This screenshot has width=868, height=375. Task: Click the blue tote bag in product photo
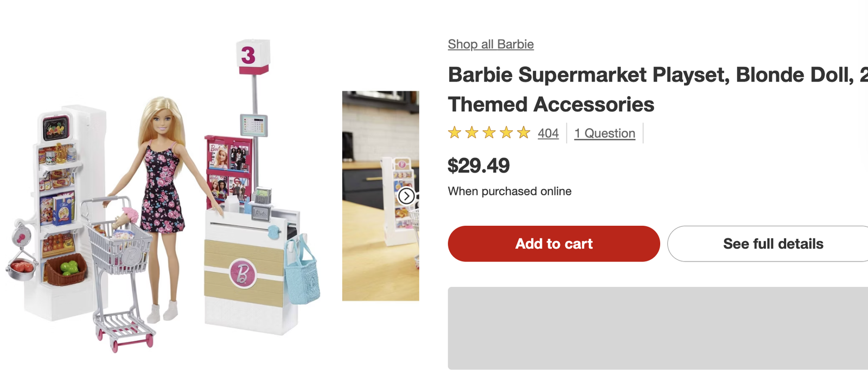(x=302, y=272)
